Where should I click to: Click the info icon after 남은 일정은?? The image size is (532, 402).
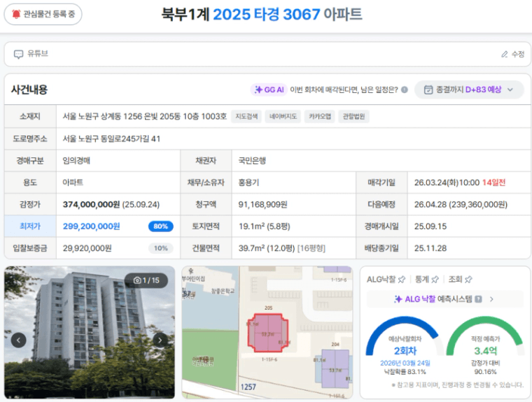404,89
